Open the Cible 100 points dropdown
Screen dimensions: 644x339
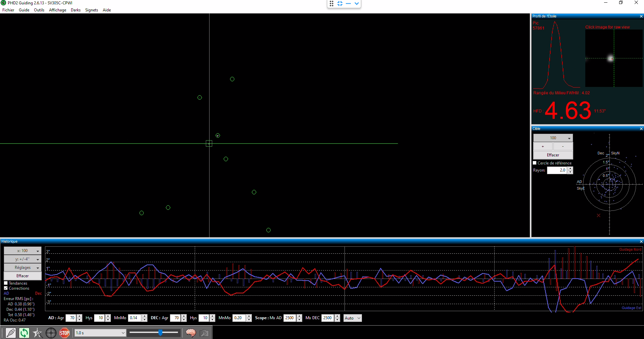553,138
